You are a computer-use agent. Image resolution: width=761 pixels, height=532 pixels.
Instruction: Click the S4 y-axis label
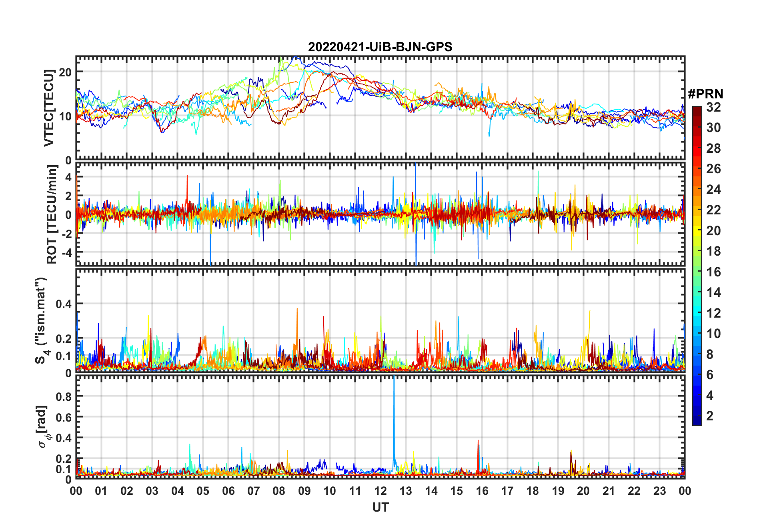(x=41, y=320)
